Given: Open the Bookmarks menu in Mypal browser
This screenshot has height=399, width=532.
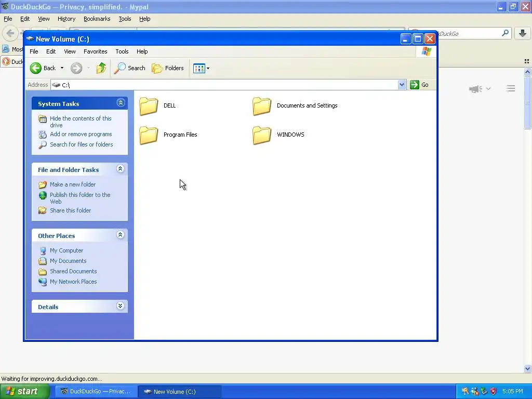Looking at the screenshot, I should coord(97,19).
